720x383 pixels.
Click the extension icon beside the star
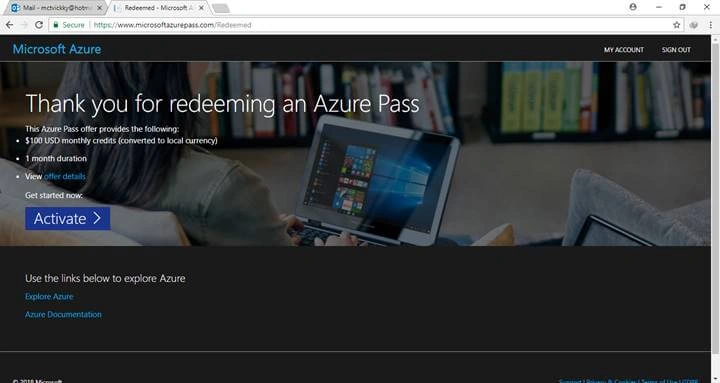694,25
